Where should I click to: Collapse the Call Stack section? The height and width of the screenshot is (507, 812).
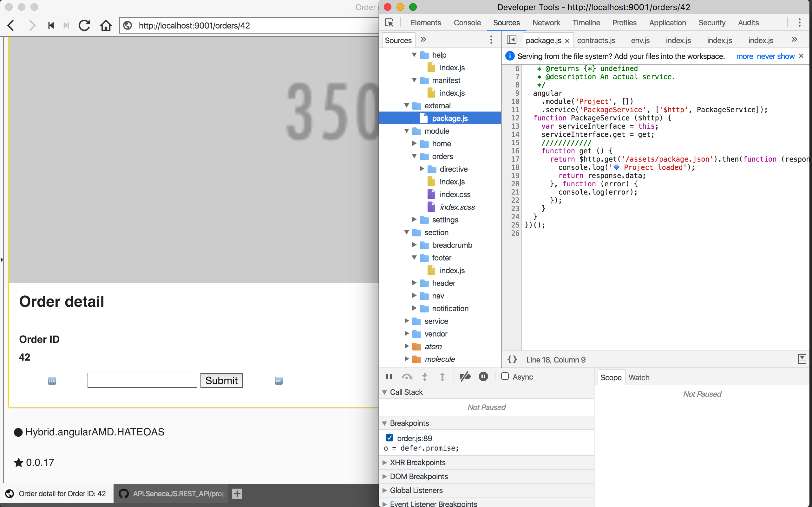[384, 392]
